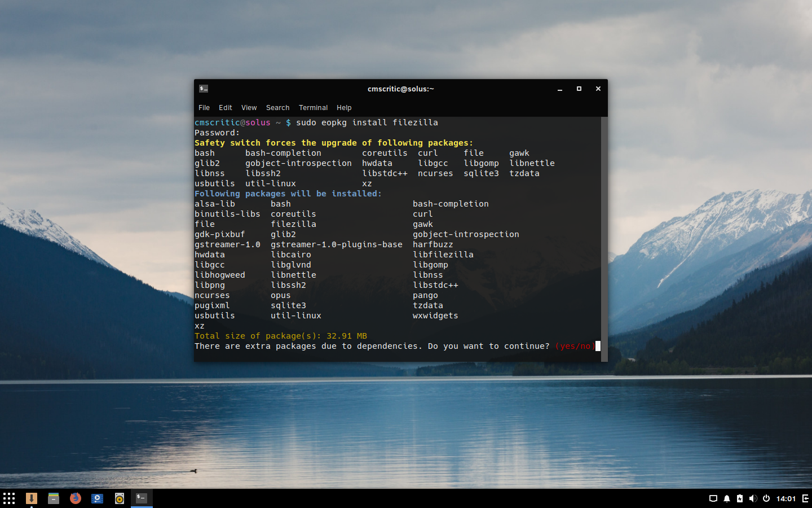Open the Raven sidebar toggle icon
812x508 pixels.
pos(805,498)
